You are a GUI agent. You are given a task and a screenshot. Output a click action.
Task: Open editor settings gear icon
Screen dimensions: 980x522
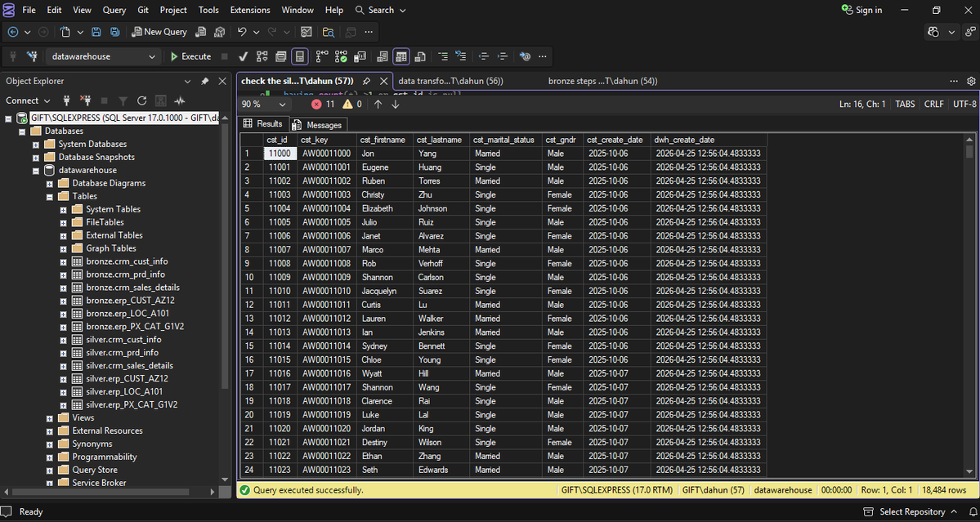971,81
